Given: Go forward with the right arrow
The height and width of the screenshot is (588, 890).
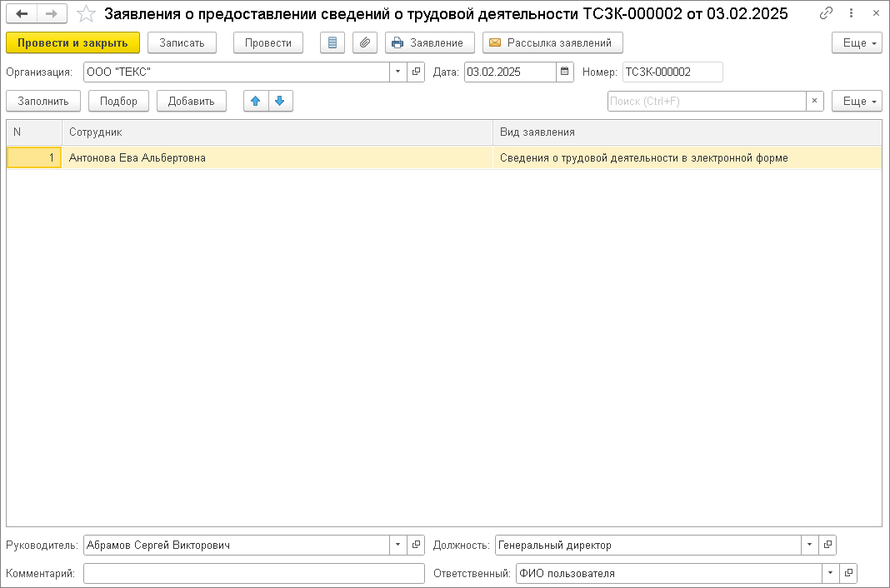Looking at the screenshot, I should coord(52,13).
